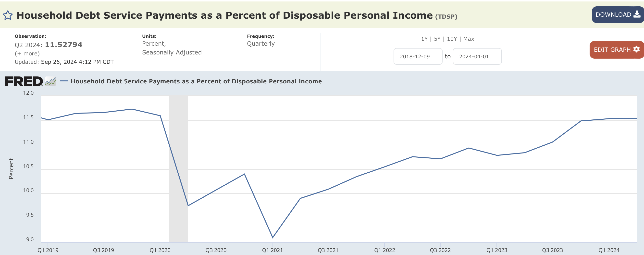Select the Max time range
Image resolution: width=644 pixels, height=255 pixels.
pyautogui.click(x=469, y=39)
